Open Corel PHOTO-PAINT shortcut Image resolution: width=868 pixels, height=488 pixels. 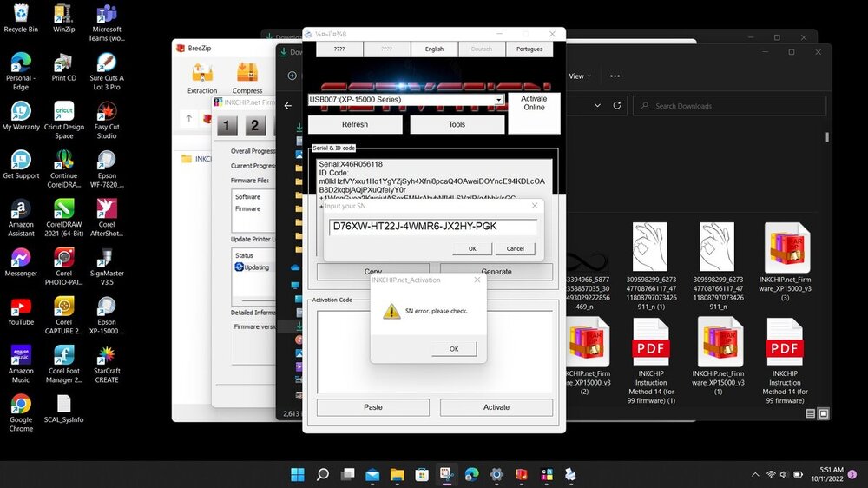pyautogui.click(x=63, y=266)
